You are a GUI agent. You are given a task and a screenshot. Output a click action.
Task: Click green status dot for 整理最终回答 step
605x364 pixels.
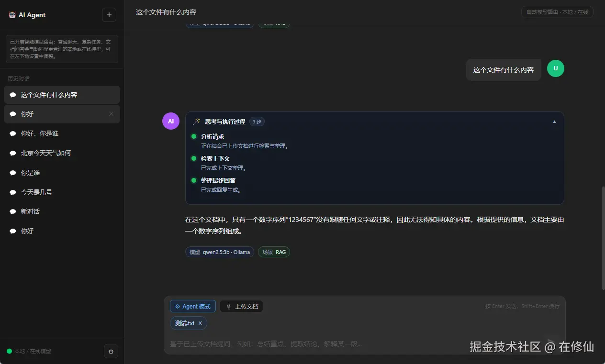[x=194, y=180]
